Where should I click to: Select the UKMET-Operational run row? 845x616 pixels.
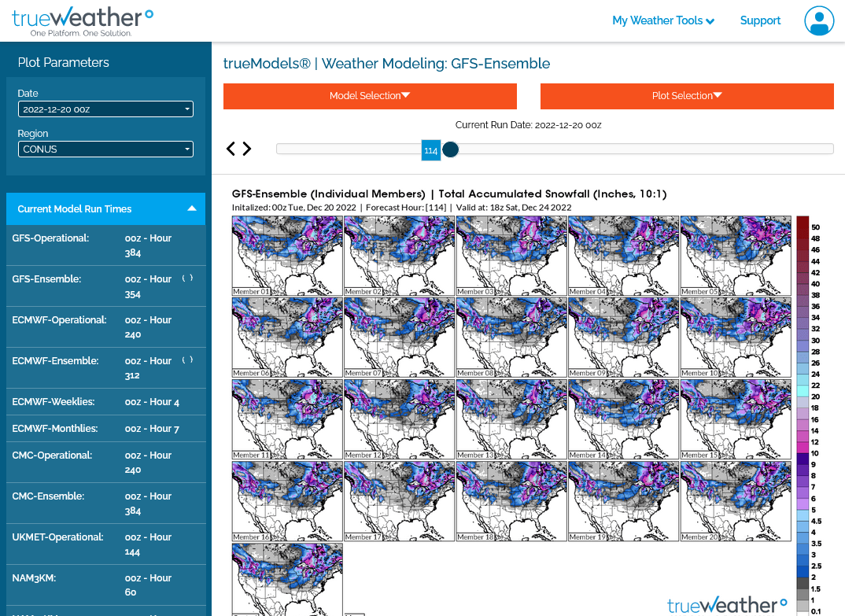(105, 544)
